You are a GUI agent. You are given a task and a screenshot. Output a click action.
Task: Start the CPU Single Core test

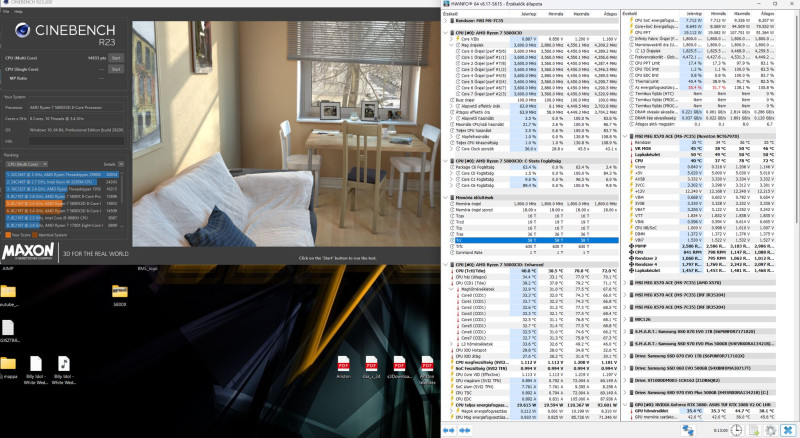(116, 69)
